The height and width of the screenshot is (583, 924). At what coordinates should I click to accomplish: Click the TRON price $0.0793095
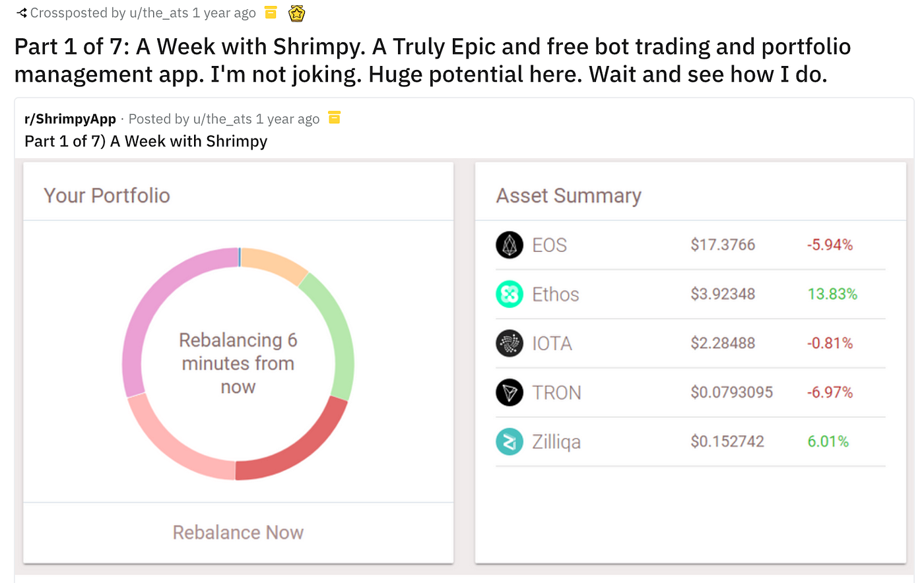[x=731, y=393]
